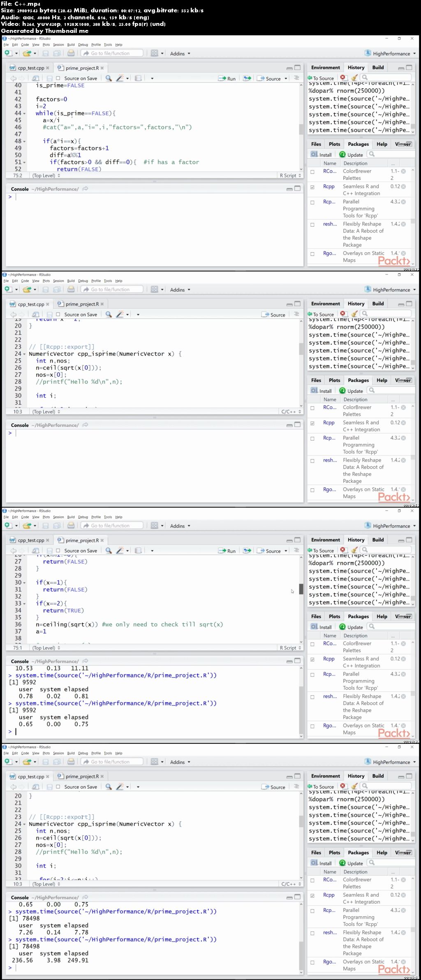Screen dimensions: 421x980
Task: Collapse code fold arrow at line 51
Action: 24,162
